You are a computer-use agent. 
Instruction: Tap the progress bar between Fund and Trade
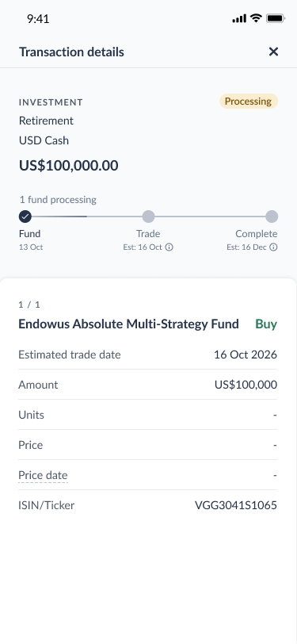86,217
